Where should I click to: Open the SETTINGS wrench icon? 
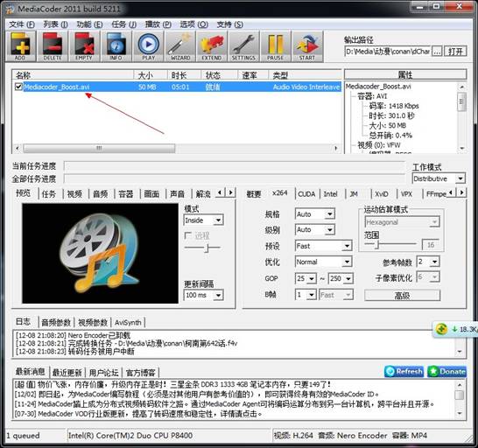[x=243, y=46]
